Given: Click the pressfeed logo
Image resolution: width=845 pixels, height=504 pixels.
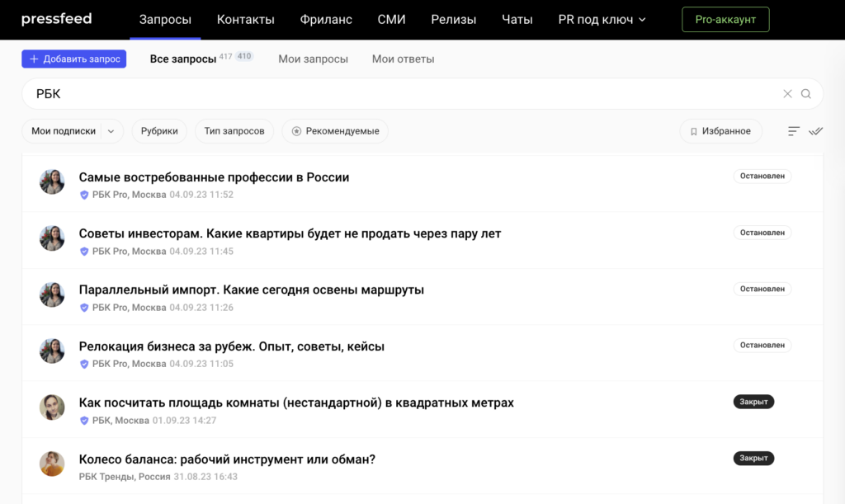Looking at the screenshot, I should click(56, 19).
